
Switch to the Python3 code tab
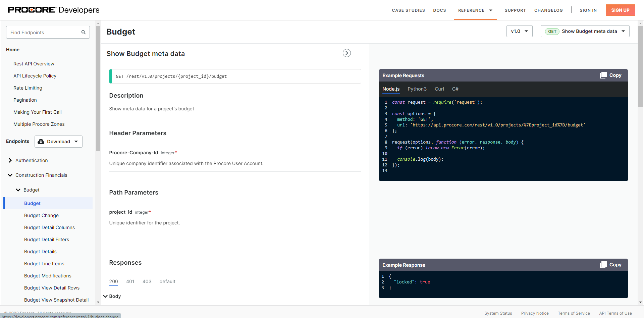[417, 89]
